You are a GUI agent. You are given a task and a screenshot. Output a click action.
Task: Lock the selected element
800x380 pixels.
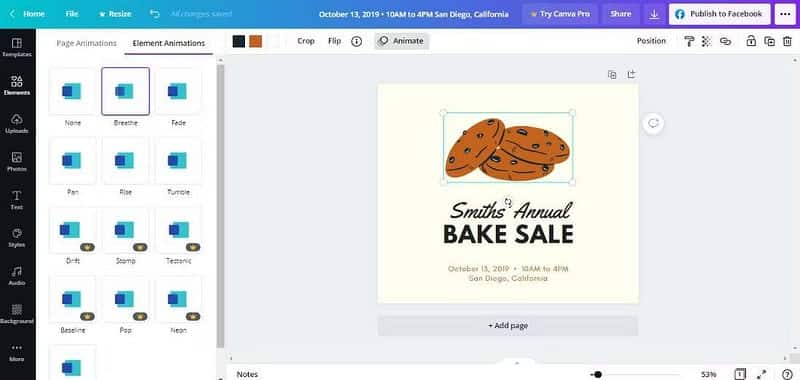click(x=751, y=41)
